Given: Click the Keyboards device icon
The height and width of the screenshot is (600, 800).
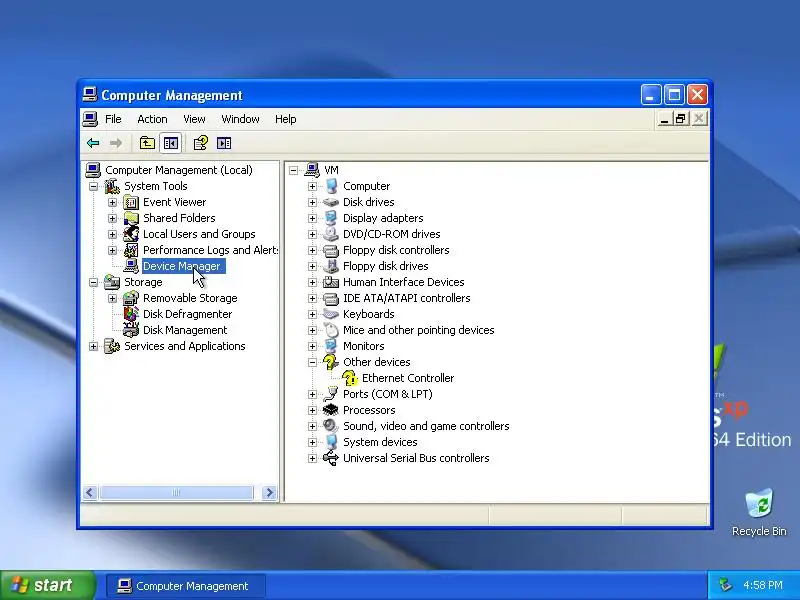Looking at the screenshot, I should (331, 314).
